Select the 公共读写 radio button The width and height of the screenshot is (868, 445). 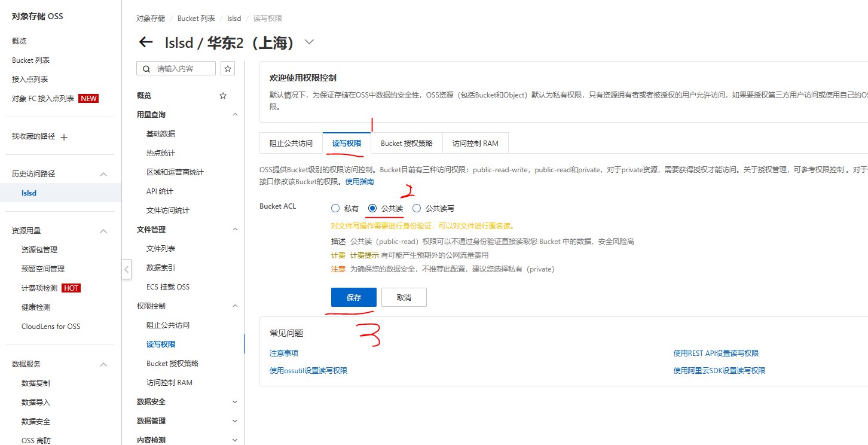point(417,209)
